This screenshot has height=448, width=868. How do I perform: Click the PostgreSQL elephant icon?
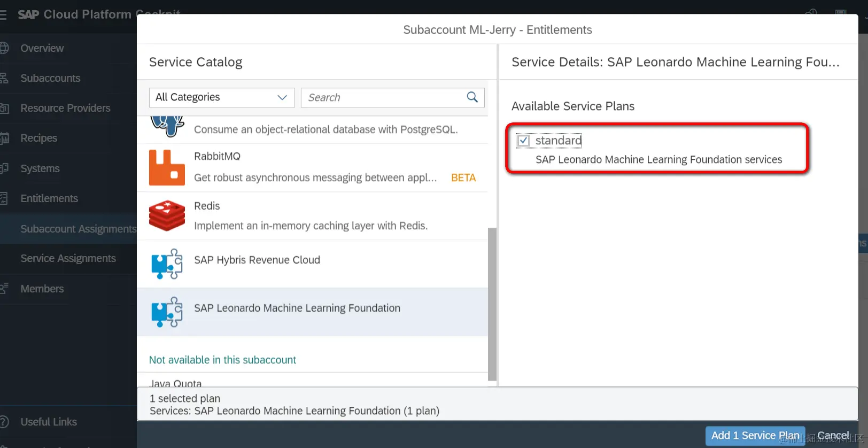pyautogui.click(x=167, y=126)
